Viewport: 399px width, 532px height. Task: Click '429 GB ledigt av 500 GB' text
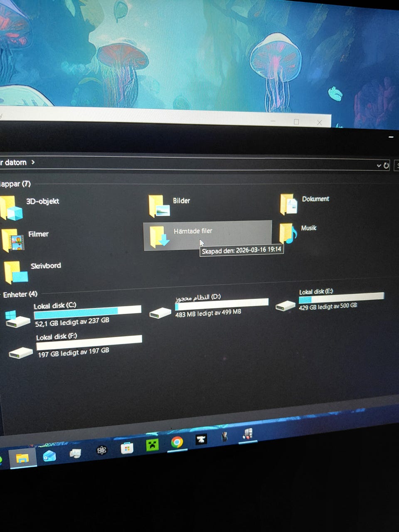click(x=328, y=306)
